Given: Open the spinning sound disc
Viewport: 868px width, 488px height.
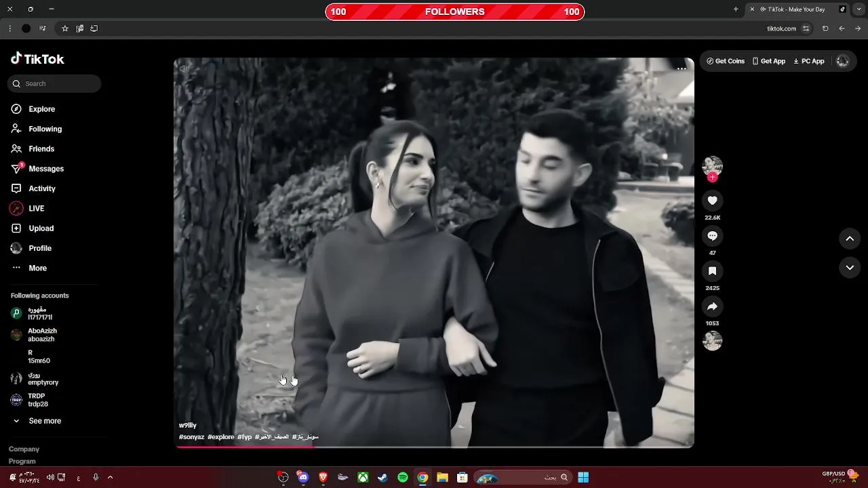Looking at the screenshot, I should 712,340.
